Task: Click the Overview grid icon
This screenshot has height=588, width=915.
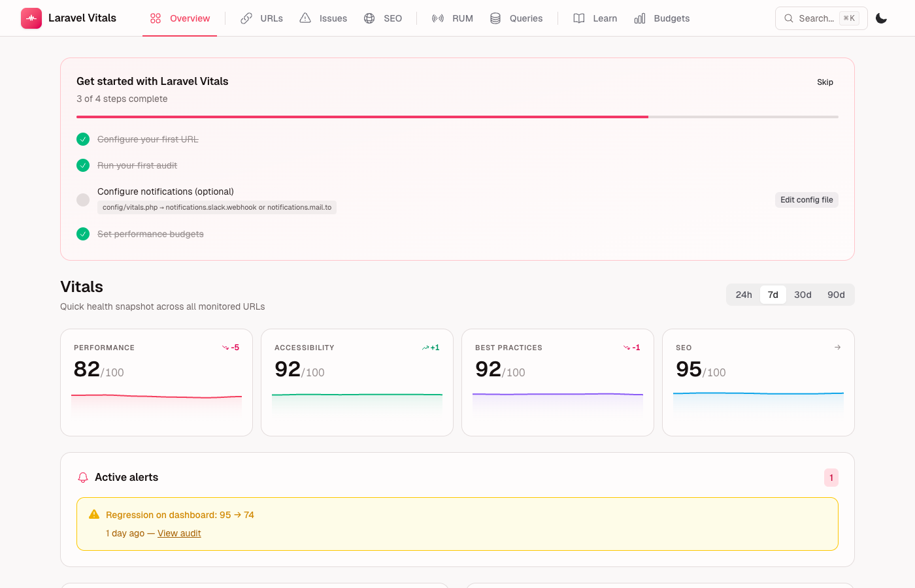Action: pyautogui.click(x=156, y=18)
